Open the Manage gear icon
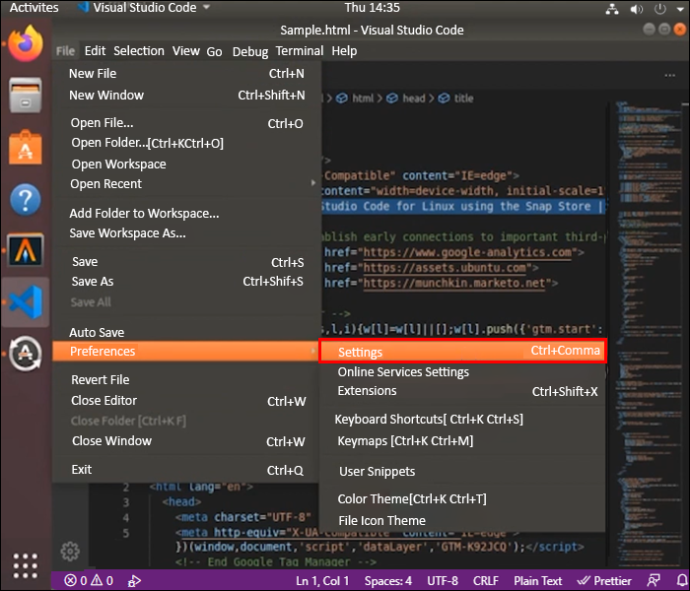The width and height of the screenshot is (690, 591). pyautogui.click(x=70, y=551)
